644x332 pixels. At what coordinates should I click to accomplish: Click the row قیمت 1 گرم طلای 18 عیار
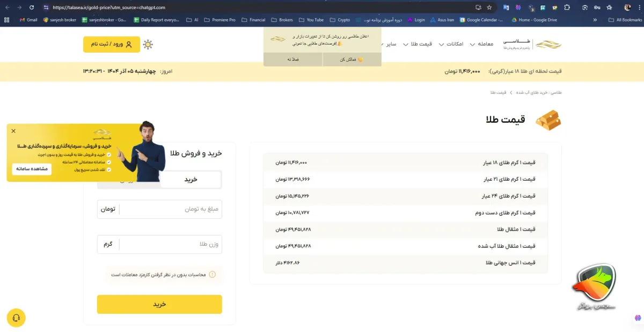[405, 162]
